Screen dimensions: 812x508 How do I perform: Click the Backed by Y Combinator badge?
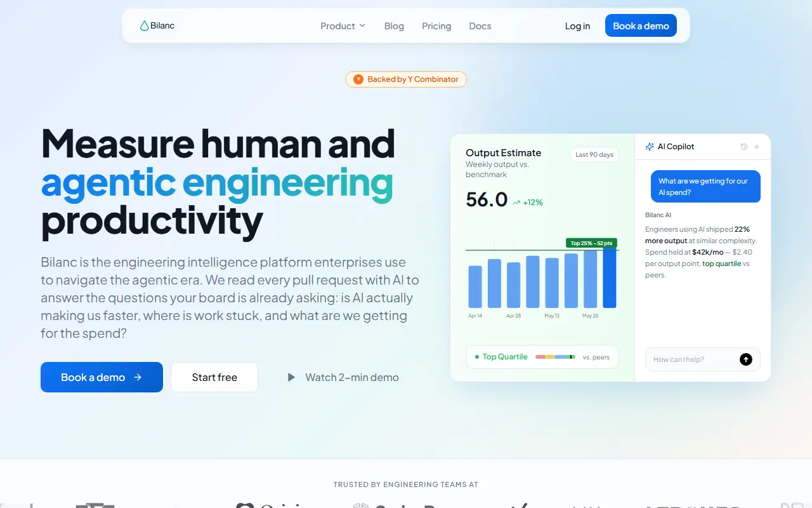(406, 79)
